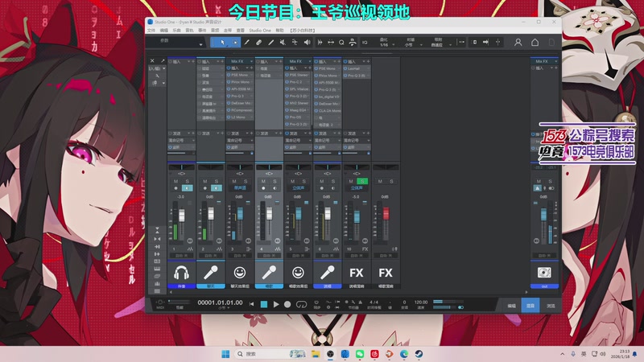This screenshot has height=362, width=644.
Task: Toggle monitor button on channel 2
Action: point(217,188)
